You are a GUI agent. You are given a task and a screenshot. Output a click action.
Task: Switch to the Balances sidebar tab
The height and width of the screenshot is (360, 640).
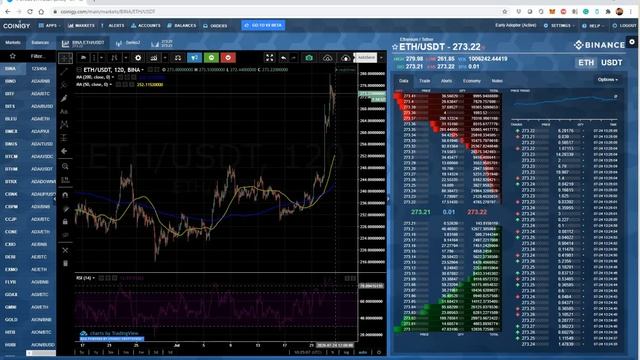coord(40,42)
